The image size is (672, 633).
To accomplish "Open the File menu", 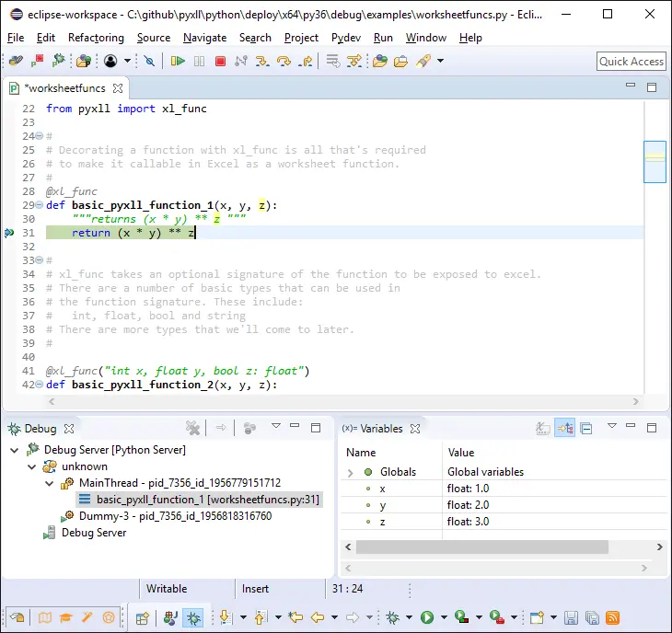I will 16,38.
